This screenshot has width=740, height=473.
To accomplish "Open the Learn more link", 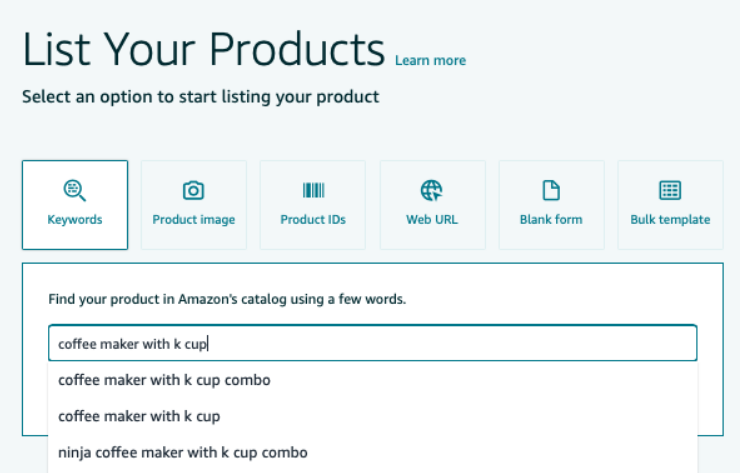I will click(x=430, y=61).
